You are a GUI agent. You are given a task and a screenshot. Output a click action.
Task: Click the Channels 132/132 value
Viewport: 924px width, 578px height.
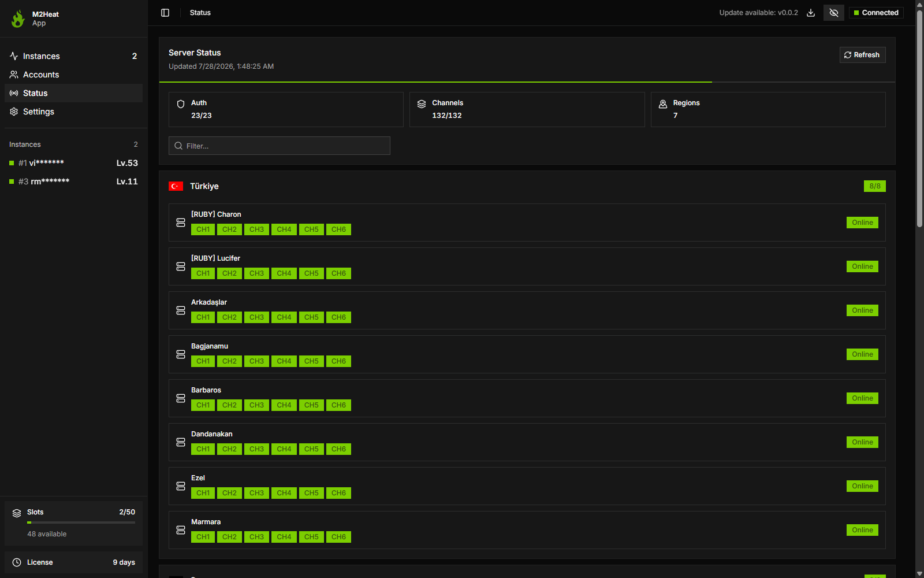point(447,116)
